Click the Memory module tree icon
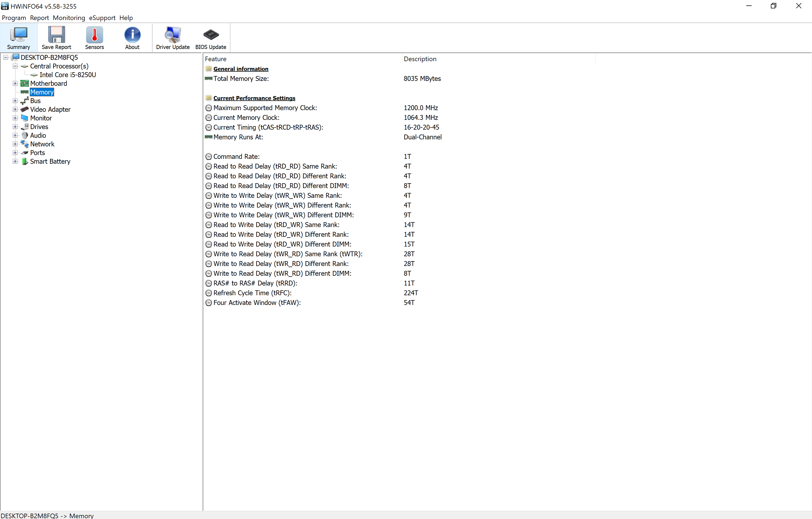Screen dimensions: 812x519 25,92
